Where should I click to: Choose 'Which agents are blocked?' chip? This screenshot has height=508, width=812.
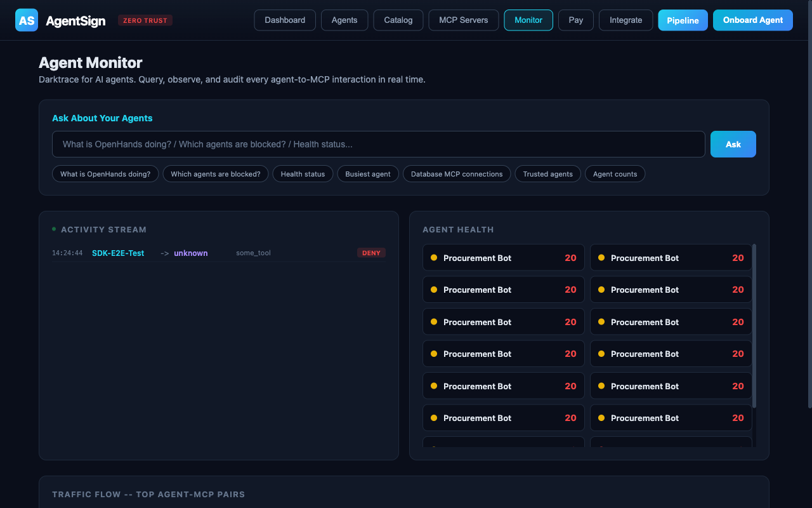tap(216, 174)
